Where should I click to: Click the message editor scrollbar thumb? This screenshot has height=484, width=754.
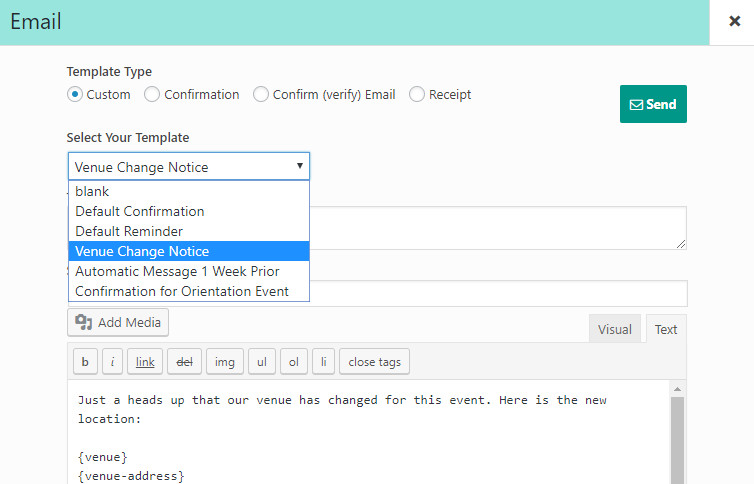coord(677,440)
